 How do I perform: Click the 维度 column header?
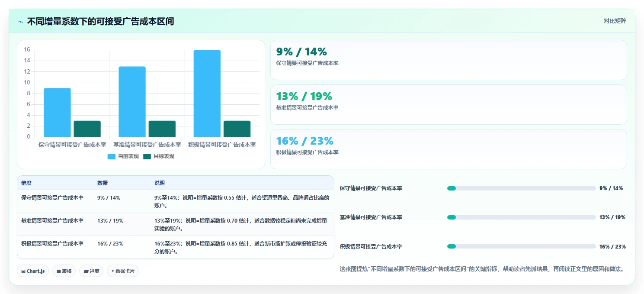click(x=26, y=183)
